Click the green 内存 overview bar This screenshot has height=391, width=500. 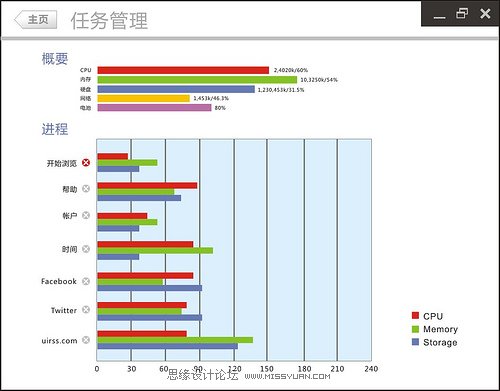click(197, 80)
